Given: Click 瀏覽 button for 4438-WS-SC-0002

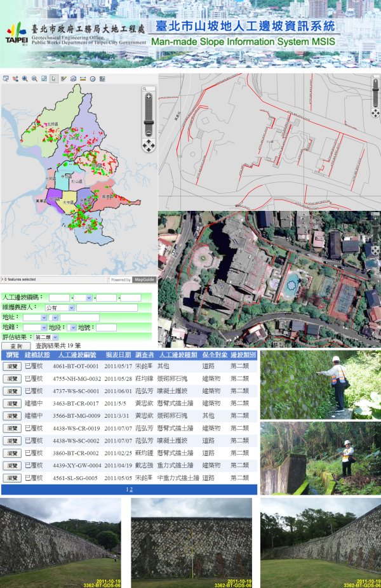Looking at the screenshot, I should [x=12, y=441].
